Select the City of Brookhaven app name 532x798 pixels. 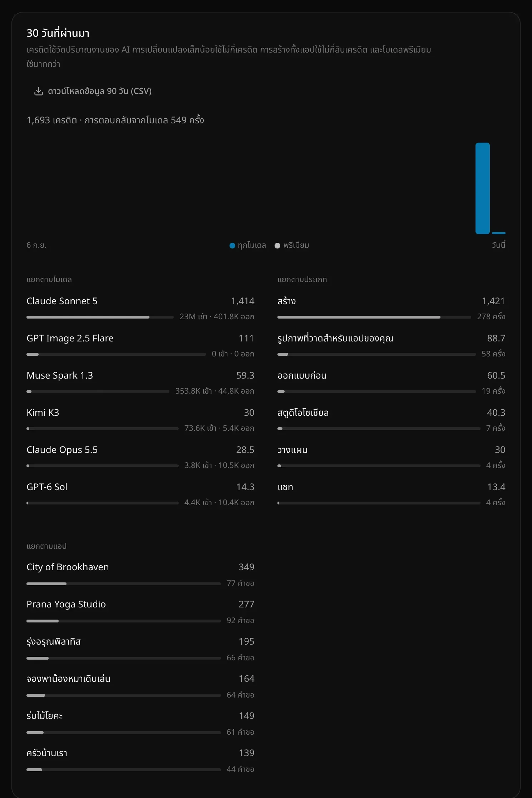point(68,567)
